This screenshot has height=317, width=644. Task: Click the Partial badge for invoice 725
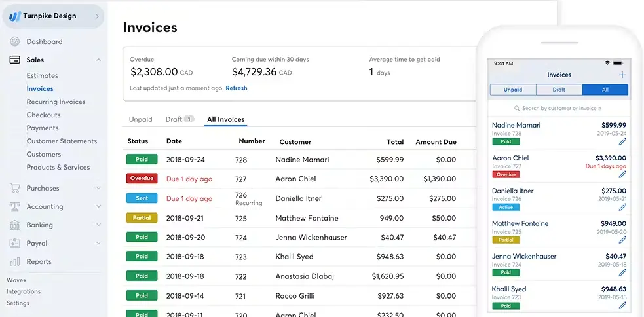point(142,218)
